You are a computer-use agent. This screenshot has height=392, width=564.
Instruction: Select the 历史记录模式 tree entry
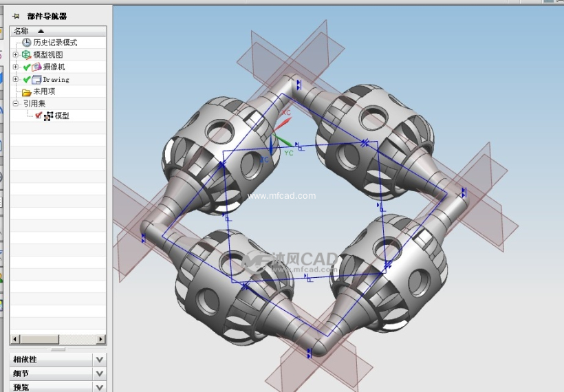(x=55, y=43)
